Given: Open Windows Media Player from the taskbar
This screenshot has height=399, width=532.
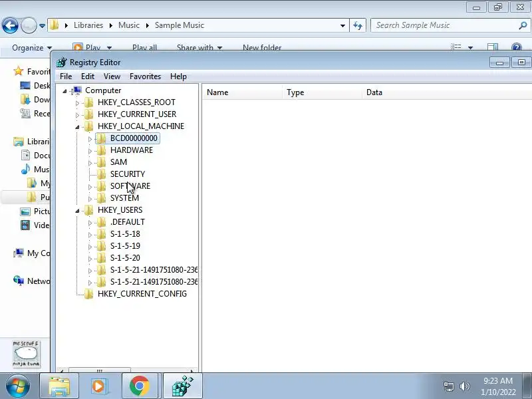Looking at the screenshot, I should (x=99, y=386).
